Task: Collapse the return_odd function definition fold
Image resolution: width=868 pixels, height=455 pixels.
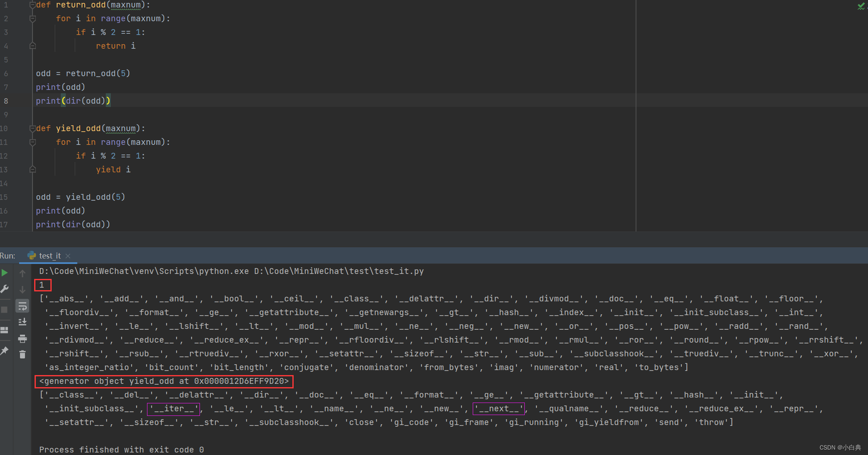Action: (32, 5)
